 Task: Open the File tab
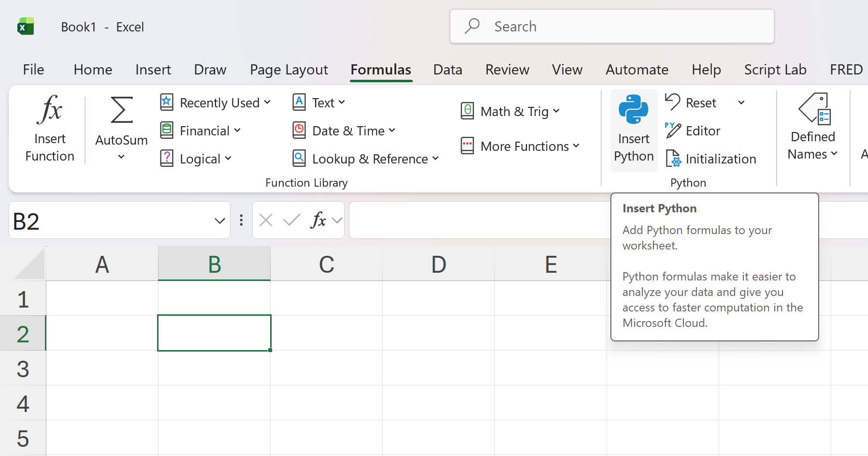[33, 70]
